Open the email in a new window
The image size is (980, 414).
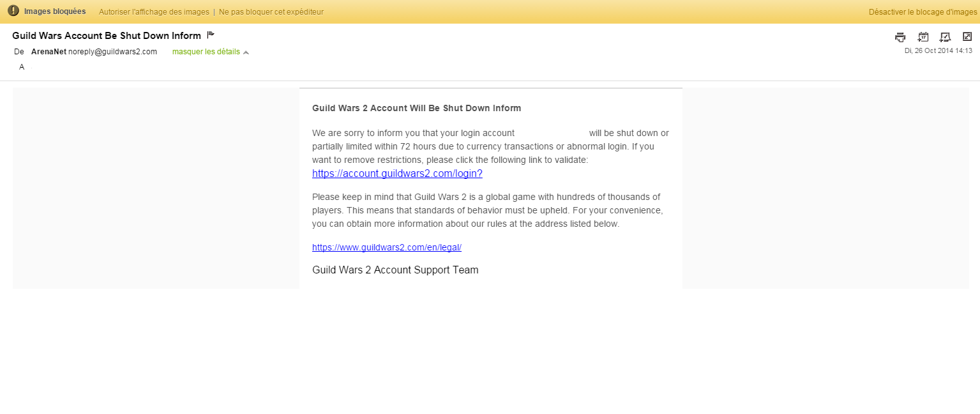pyautogui.click(x=967, y=36)
